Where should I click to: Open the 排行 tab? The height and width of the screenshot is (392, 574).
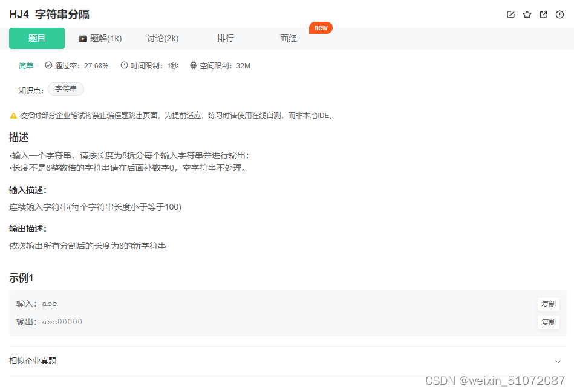pyautogui.click(x=225, y=38)
